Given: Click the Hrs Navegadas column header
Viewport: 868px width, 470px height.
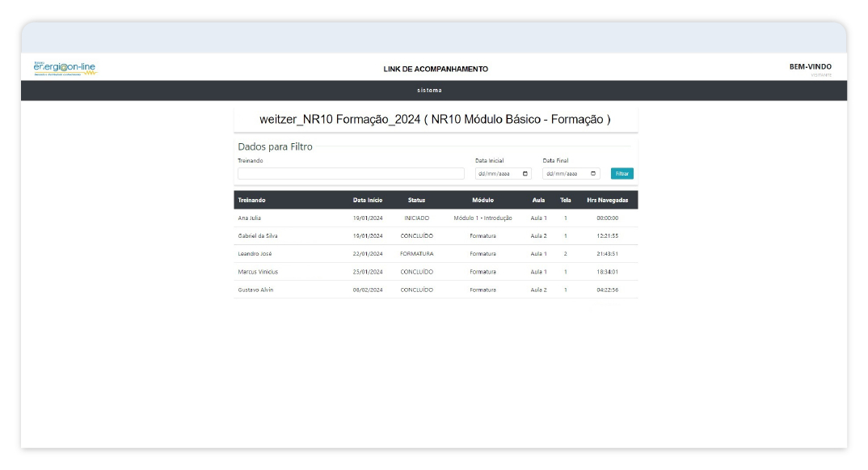Looking at the screenshot, I should pyautogui.click(x=607, y=200).
